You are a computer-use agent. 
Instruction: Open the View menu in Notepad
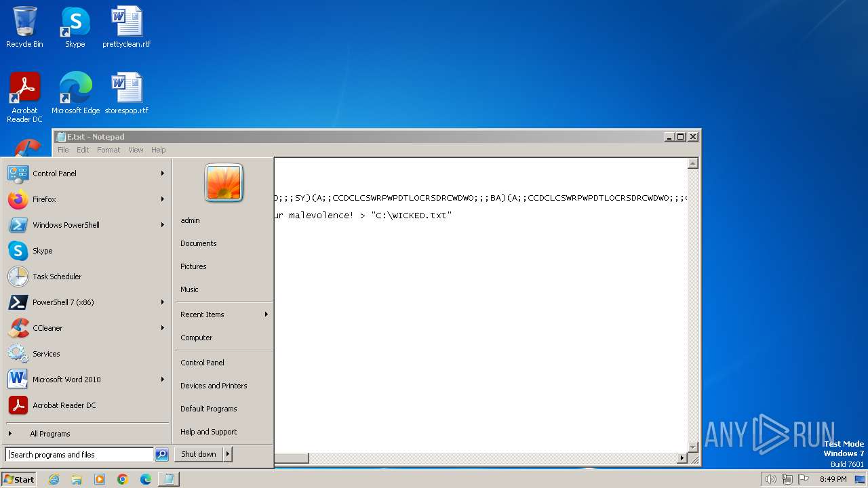click(136, 150)
